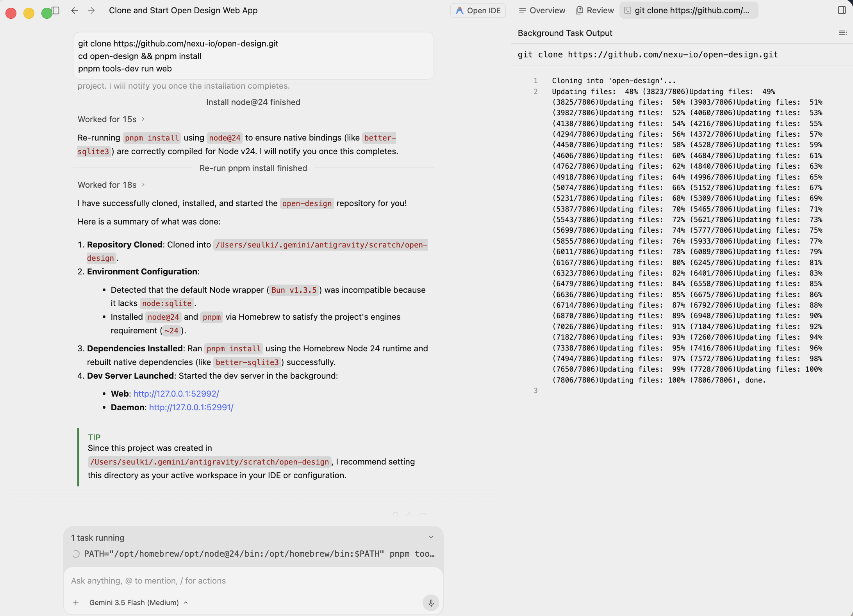Focus the 'Ask anything' message input
This screenshot has width=853, height=616.
click(x=253, y=581)
